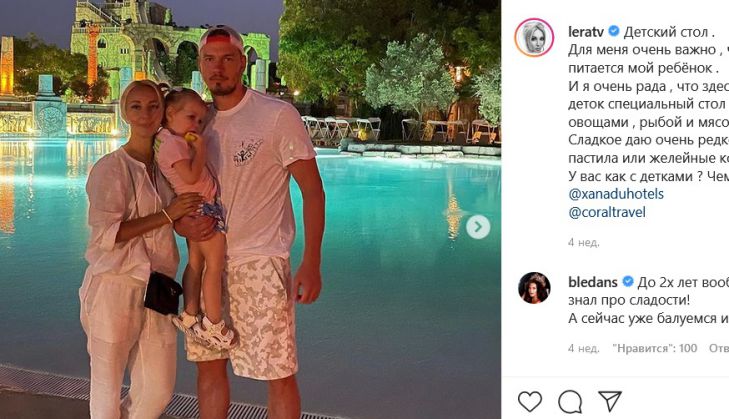Click verified badge next to leratv
The image size is (729, 419).
614,31
